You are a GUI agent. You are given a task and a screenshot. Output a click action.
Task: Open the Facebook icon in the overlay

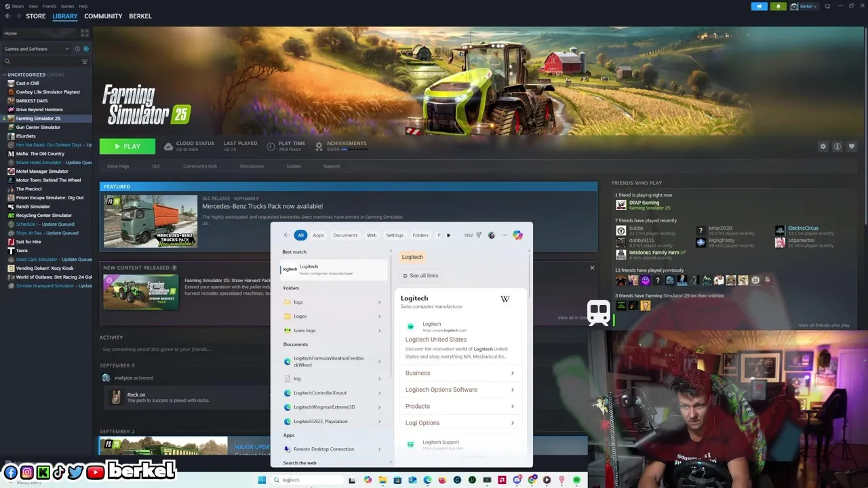[x=10, y=472]
